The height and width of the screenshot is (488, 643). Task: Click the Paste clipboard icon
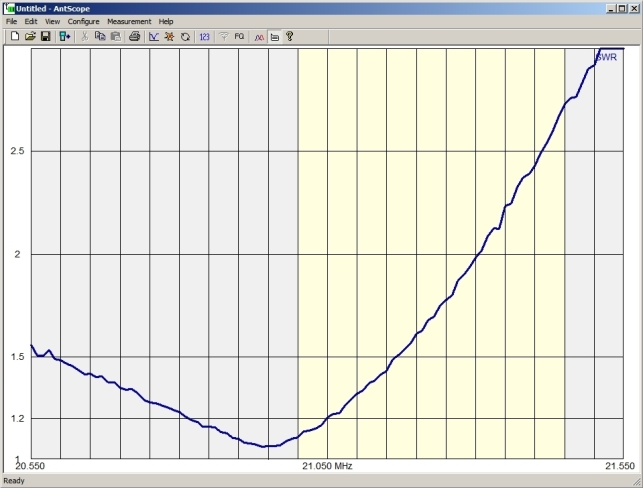point(116,36)
